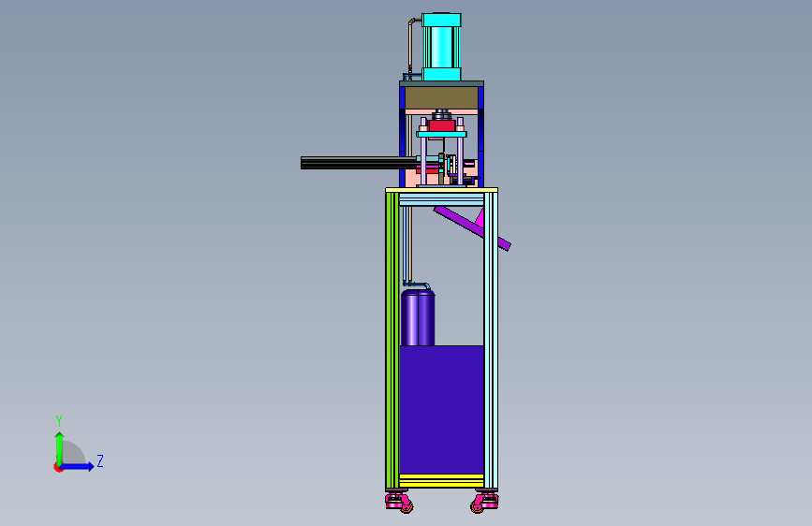Click the green Y axis arrow of the triad

59,447
